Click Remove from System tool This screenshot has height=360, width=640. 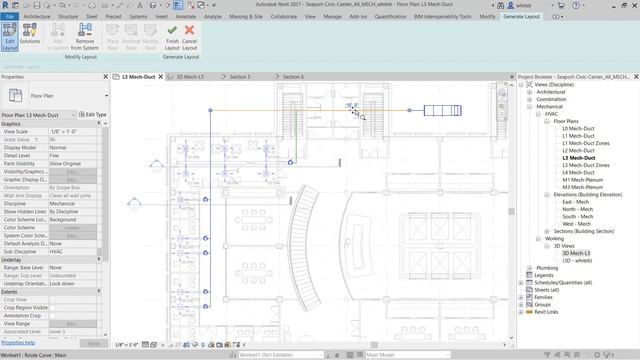(x=85, y=37)
